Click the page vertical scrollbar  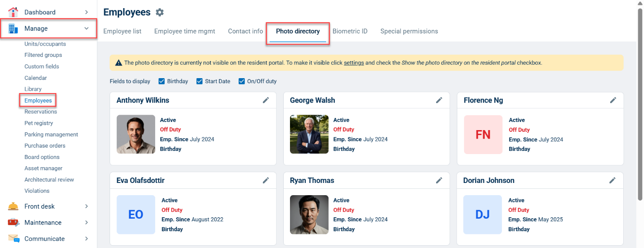tap(640, 104)
